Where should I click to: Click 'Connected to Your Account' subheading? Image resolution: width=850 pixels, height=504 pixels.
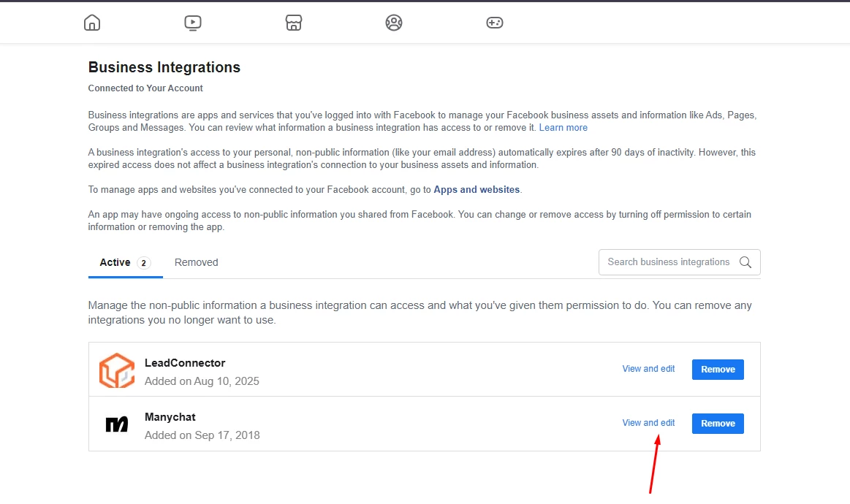pyautogui.click(x=145, y=88)
